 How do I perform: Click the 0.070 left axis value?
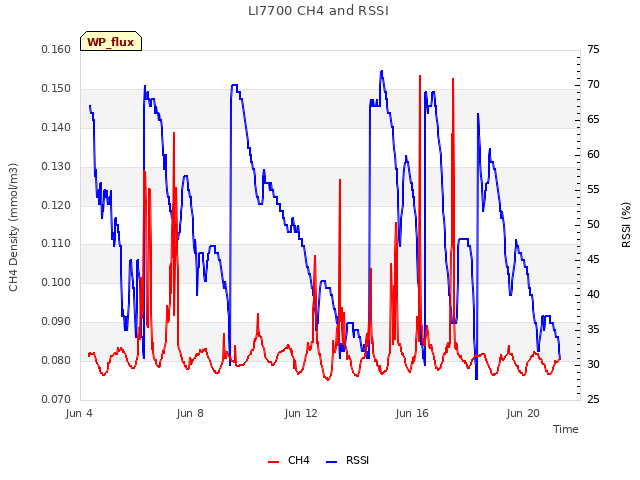[x=56, y=399]
